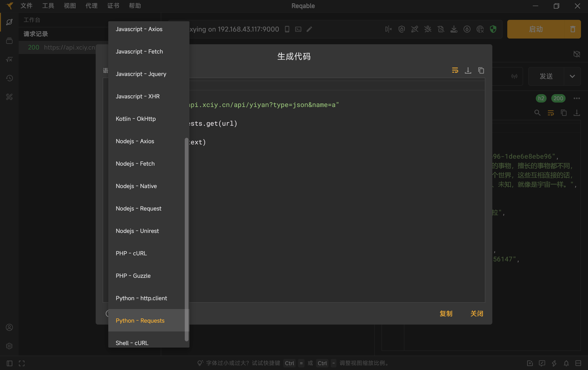Image resolution: width=588 pixels, height=370 pixels.
Task: Open the 证书 menu
Action: coord(113,6)
